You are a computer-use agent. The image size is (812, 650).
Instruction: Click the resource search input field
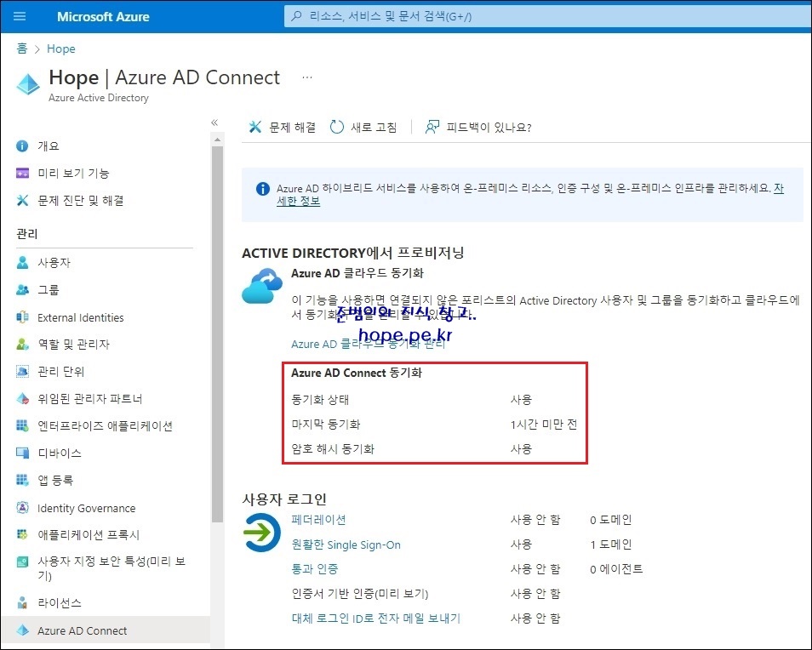pyautogui.click(x=548, y=16)
